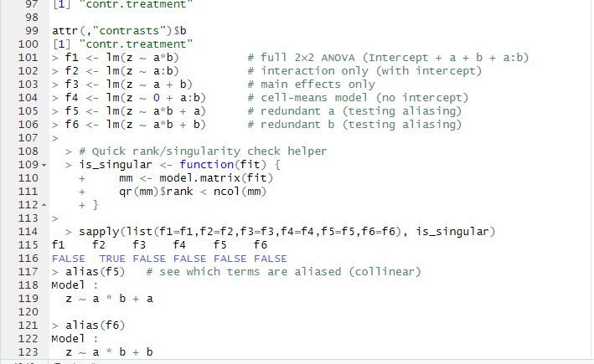
Task: Click the fold end marker on line 112
Action: 44,205
